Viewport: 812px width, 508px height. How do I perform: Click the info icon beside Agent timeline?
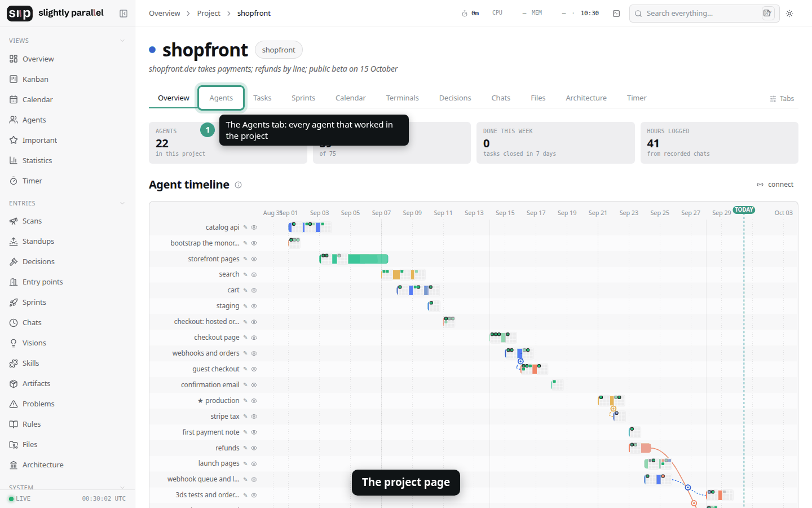click(239, 185)
